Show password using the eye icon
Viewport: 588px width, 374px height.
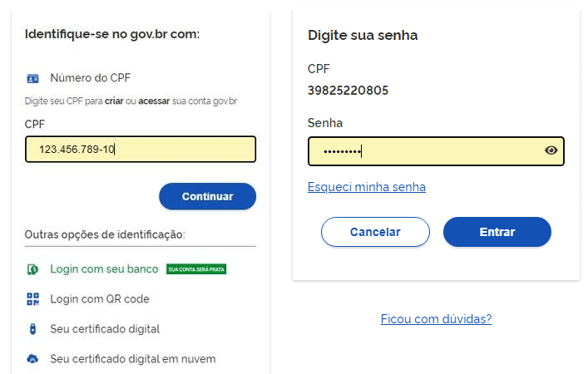coord(551,150)
